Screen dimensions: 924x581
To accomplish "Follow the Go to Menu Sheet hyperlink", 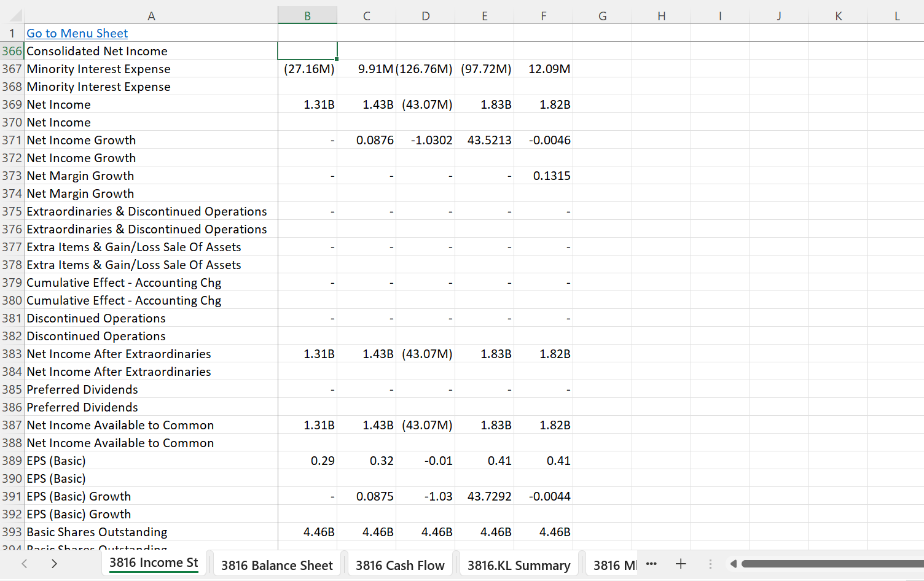I will (x=77, y=33).
